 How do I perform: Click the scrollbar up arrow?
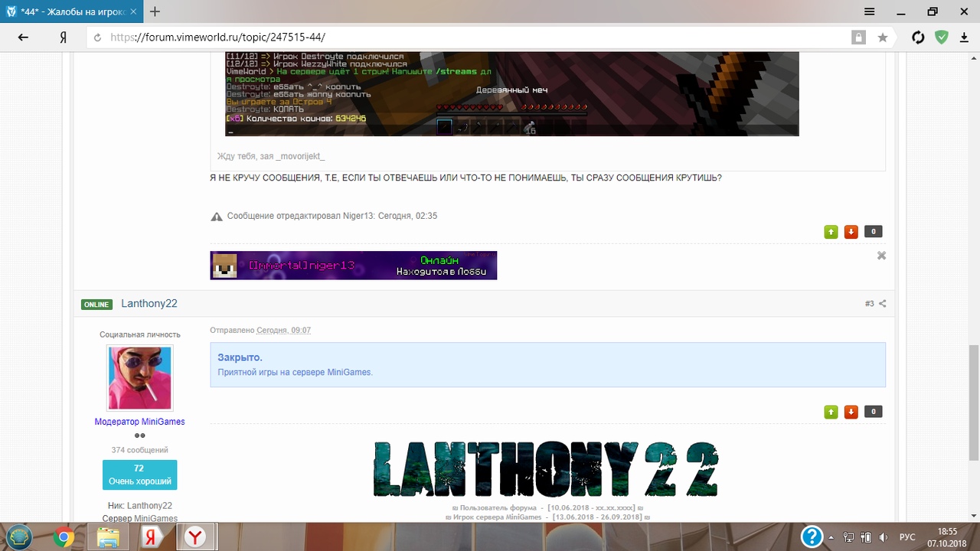(x=973, y=58)
